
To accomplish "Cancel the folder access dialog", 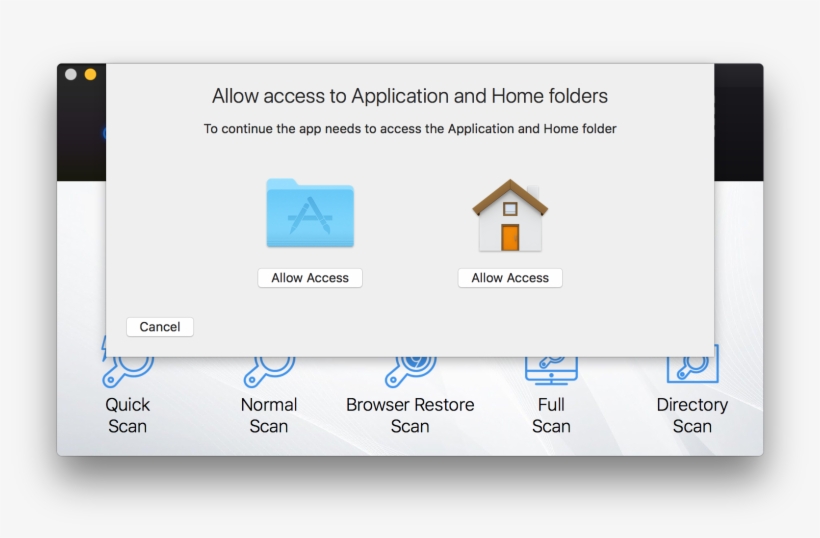I will coord(160,327).
